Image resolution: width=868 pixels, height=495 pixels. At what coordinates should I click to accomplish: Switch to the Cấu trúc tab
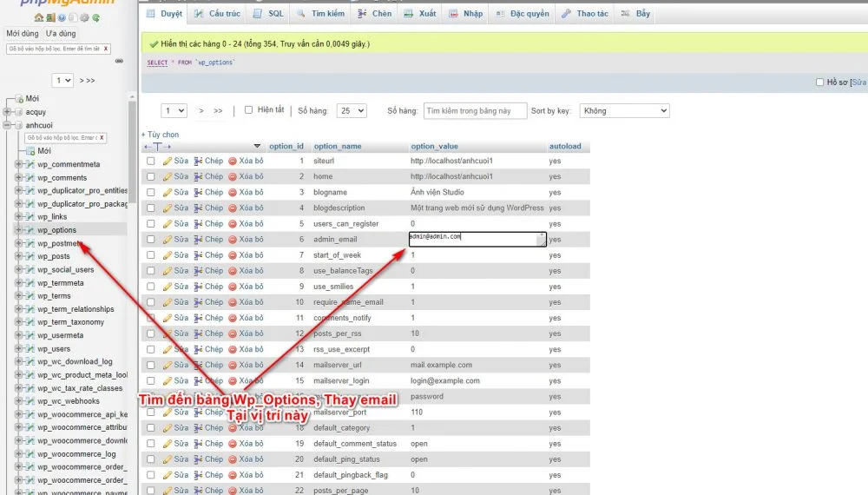(218, 14)
